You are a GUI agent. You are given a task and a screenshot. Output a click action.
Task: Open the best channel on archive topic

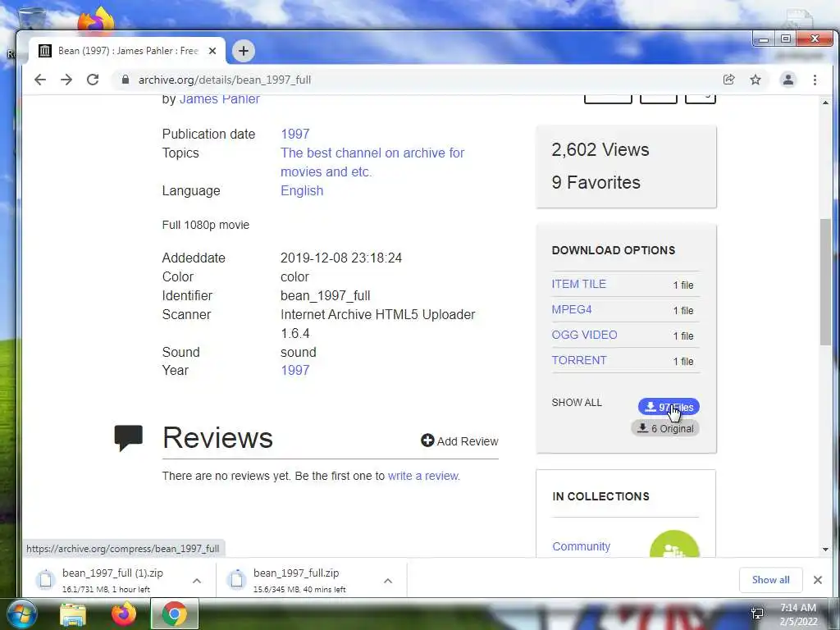[x=372, y=162]
